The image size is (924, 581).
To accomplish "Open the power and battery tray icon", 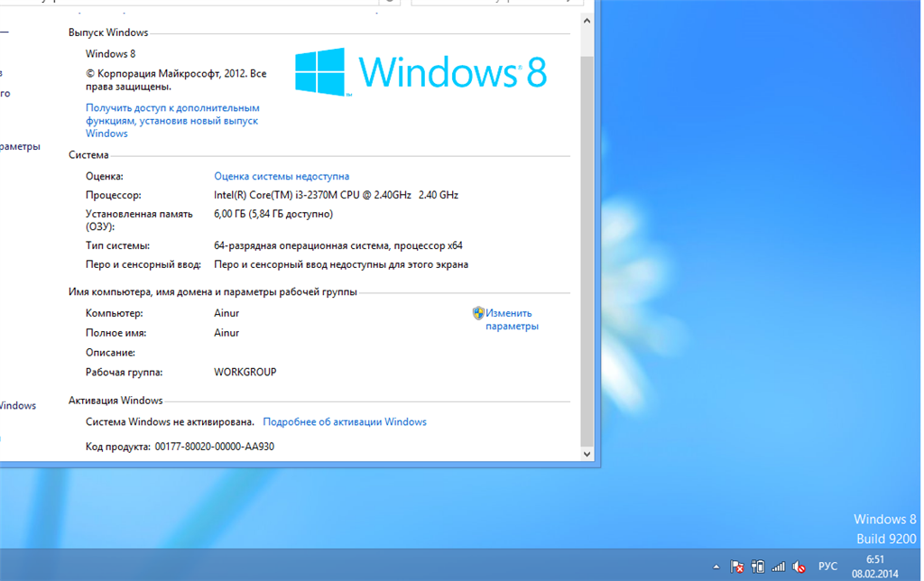I will [x=758, y=567].
